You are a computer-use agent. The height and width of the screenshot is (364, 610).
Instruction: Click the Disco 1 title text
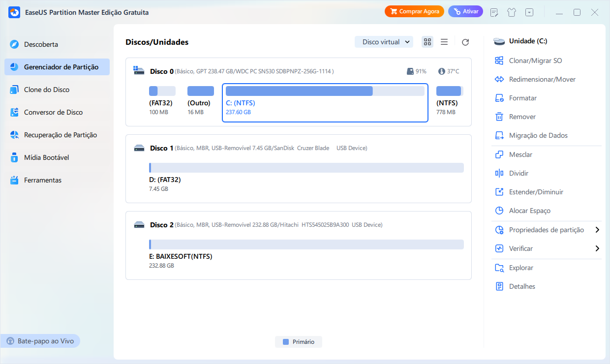point(162,148)
